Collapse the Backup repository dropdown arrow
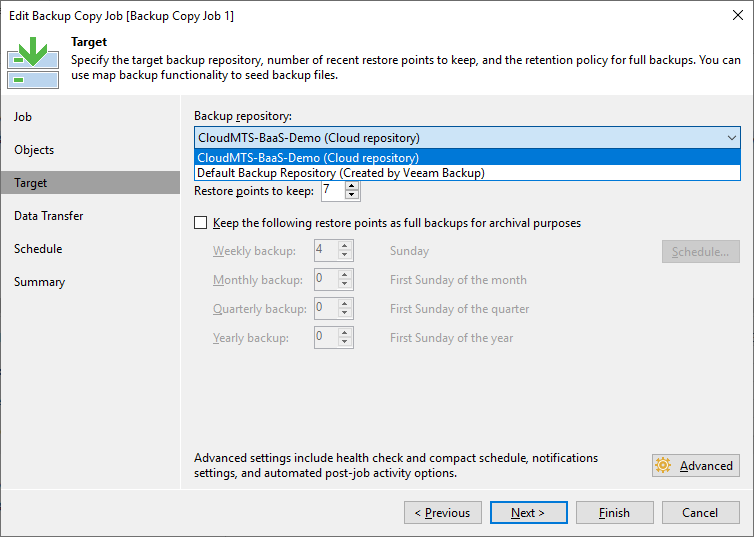The height and width of the screenshot is (537, 754). coord(731,138)
